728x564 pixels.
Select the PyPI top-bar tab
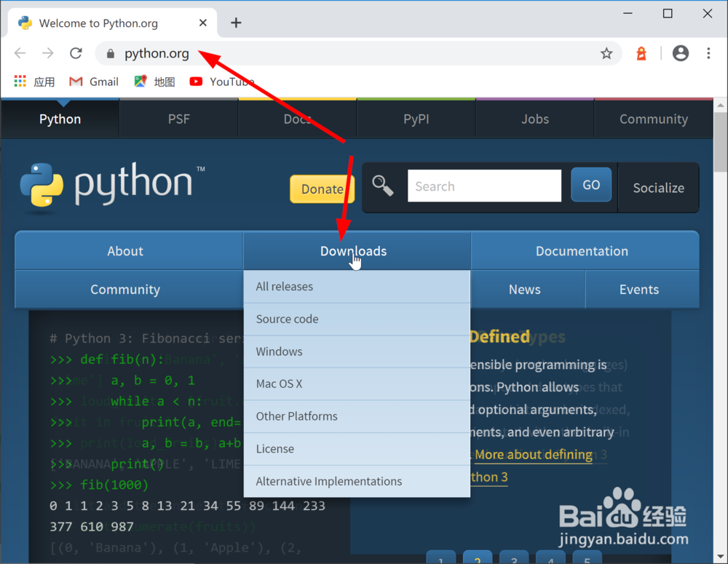tap(416, 119)
